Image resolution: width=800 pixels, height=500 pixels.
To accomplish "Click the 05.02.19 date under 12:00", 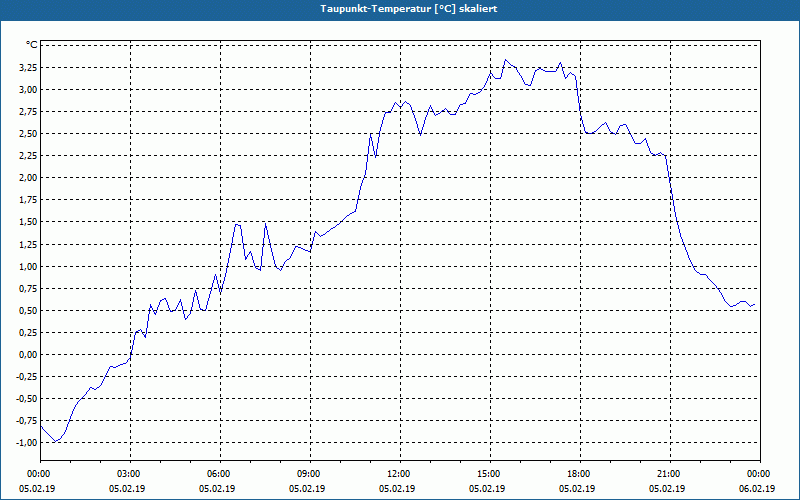I will tap(397, 488).
